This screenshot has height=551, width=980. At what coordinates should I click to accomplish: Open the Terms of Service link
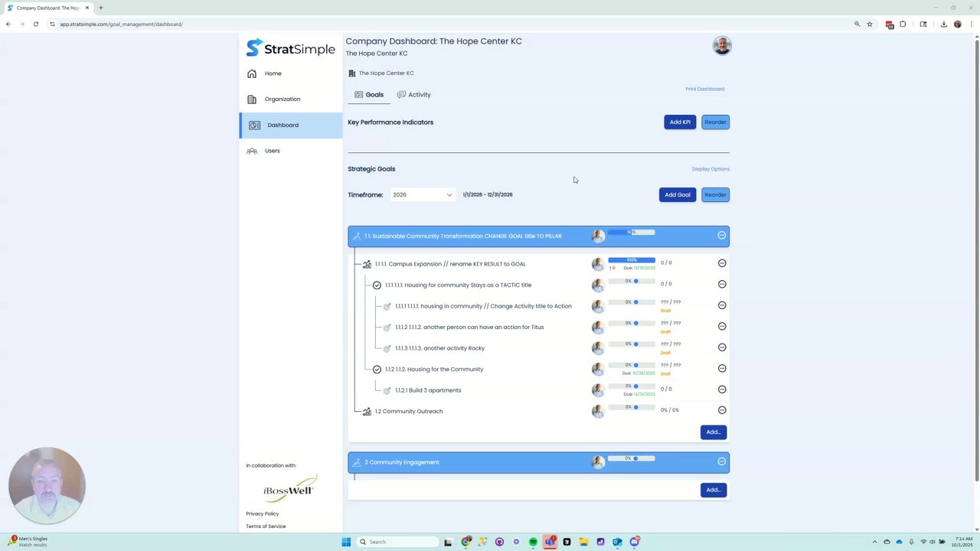pos(266,527)
